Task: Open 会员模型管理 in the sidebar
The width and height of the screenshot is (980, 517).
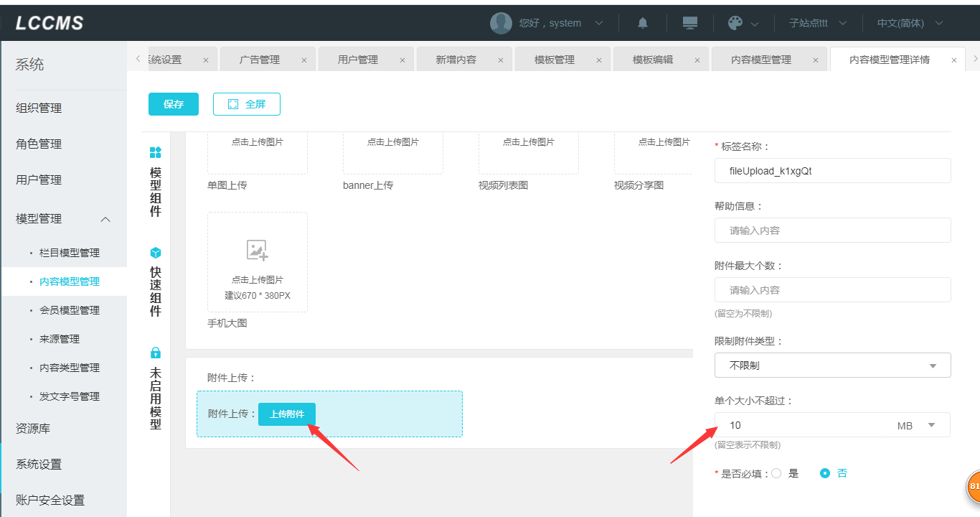Action: point(70,310)
